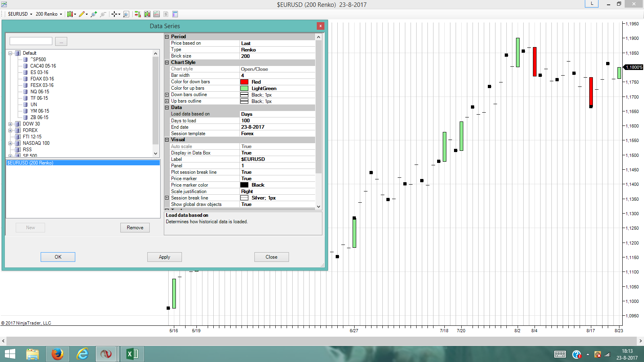Click the Strategies toolbar icon
This screenshot has width=644, height=362.
click(x=166, y=14)
